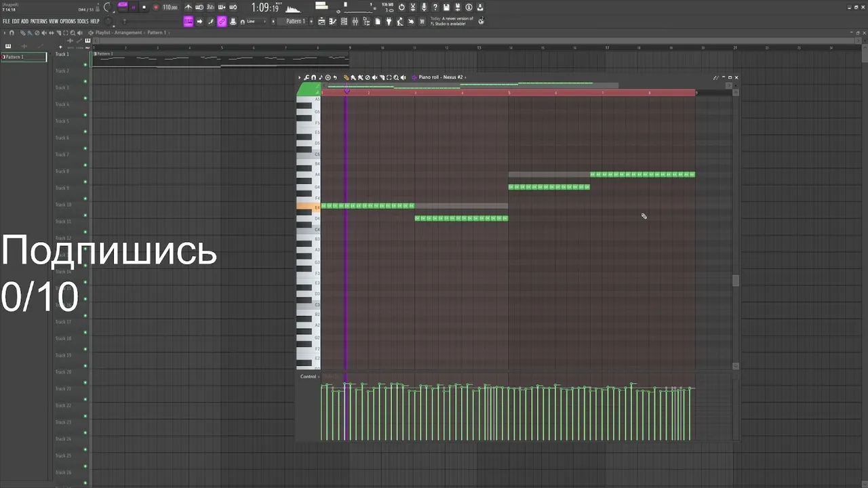The height and width of the screenshot is (488, 868).
Task: Click the stop playback button
Action: tap(144, 7)
